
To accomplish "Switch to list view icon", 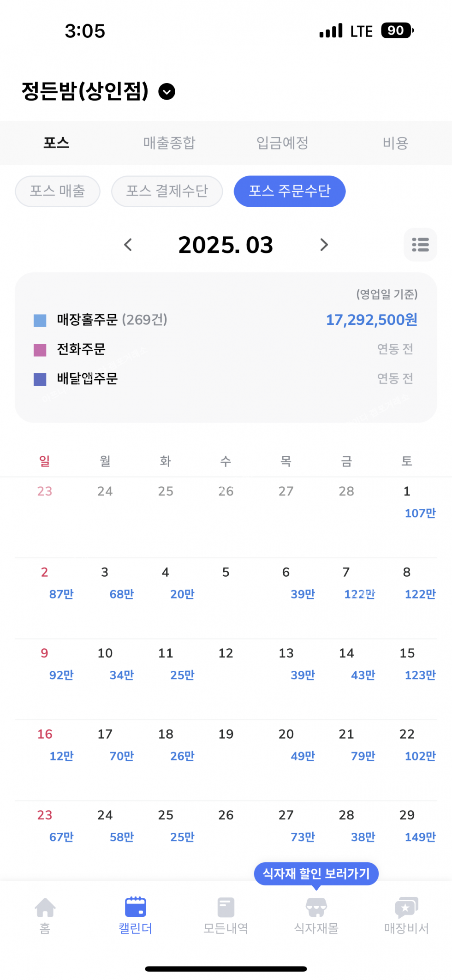I will (420, 245).
